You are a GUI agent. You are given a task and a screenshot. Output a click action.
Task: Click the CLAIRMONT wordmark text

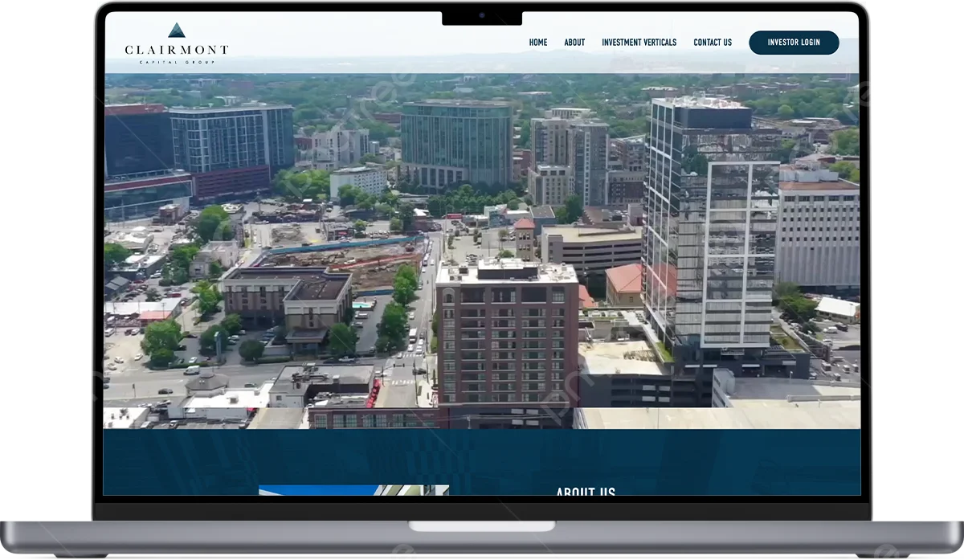pyautogui.click(x=177, y=50)
